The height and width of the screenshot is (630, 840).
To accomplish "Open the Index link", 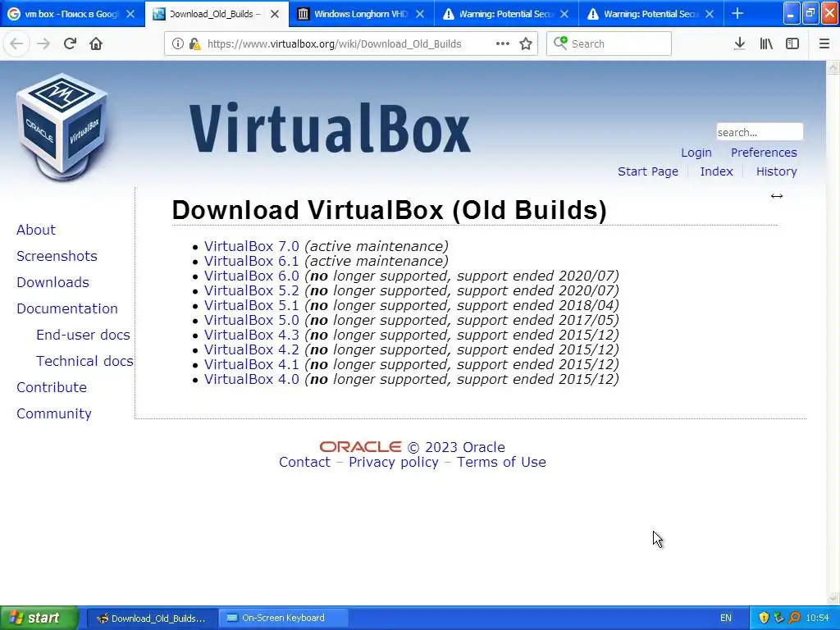I will [x=716, y=171].
